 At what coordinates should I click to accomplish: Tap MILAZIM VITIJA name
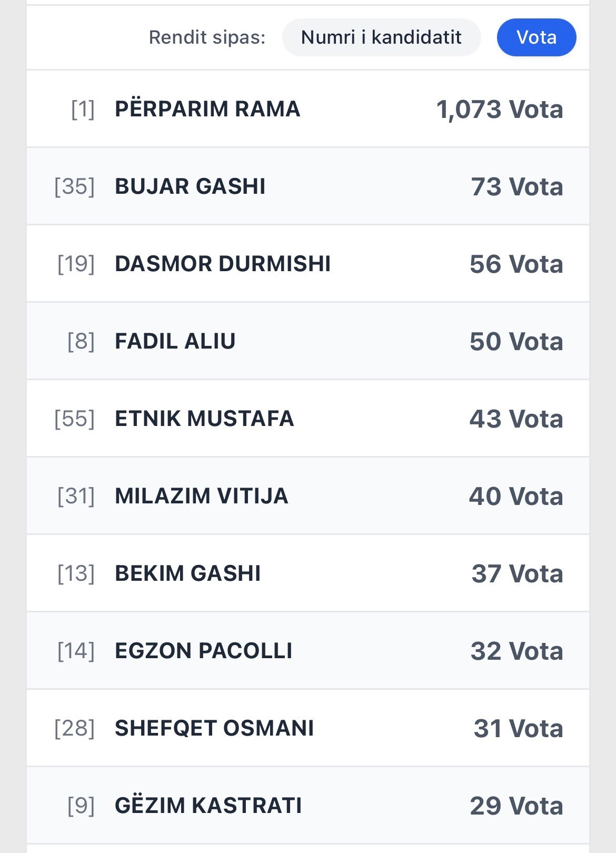coord(201,496)
